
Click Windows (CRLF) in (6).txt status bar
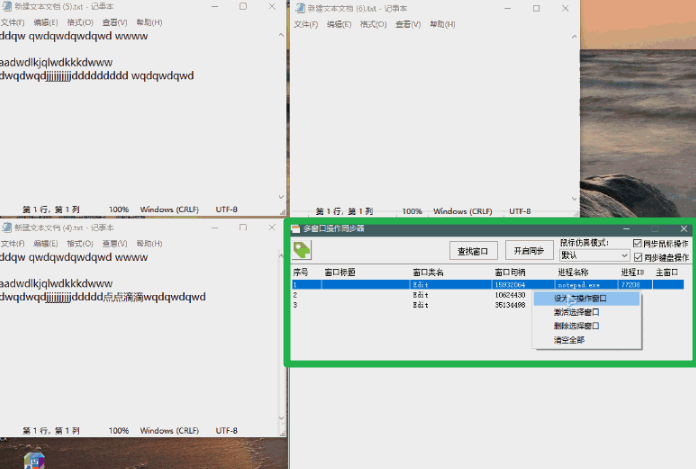point(463,211)
